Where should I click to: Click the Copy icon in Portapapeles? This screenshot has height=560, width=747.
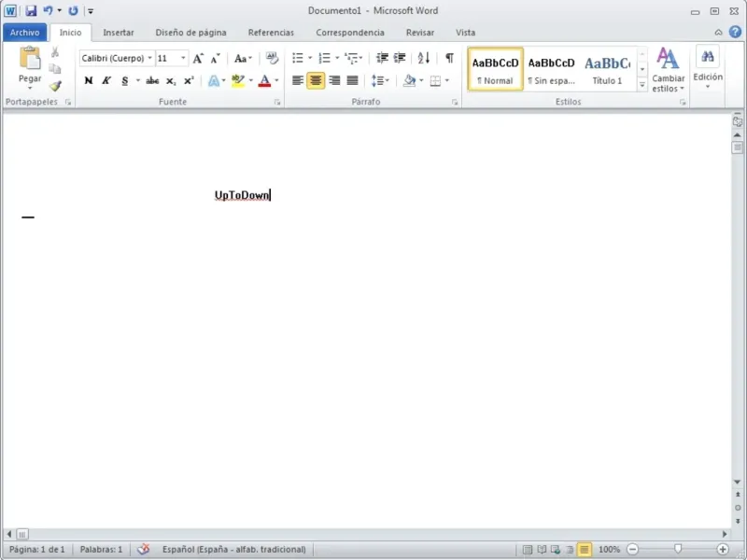coord(55,69)
